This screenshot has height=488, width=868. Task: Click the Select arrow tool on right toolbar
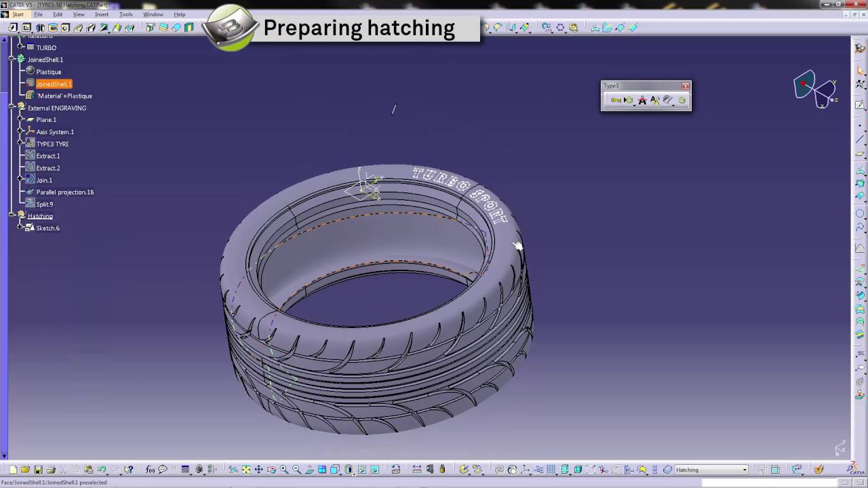tap(860, 70)
